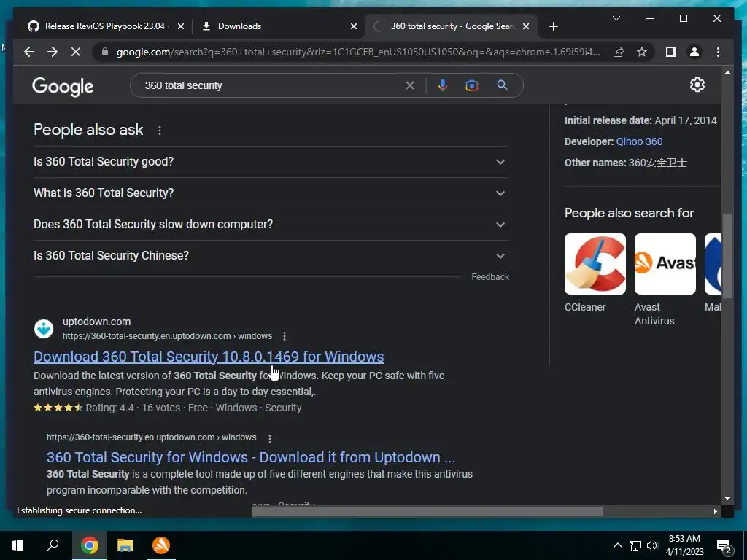747x560 pixels.
Task: Click the Feedback link
Action: click(x=490, y=276)
